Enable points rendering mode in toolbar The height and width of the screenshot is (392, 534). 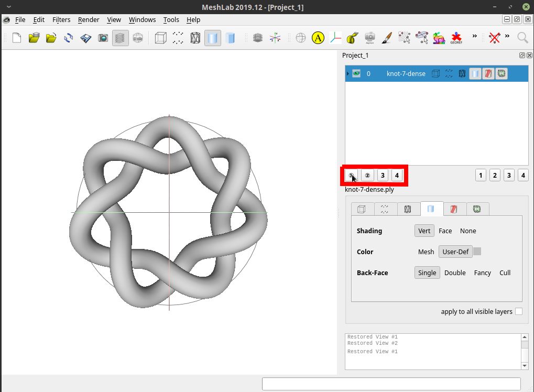178,38
